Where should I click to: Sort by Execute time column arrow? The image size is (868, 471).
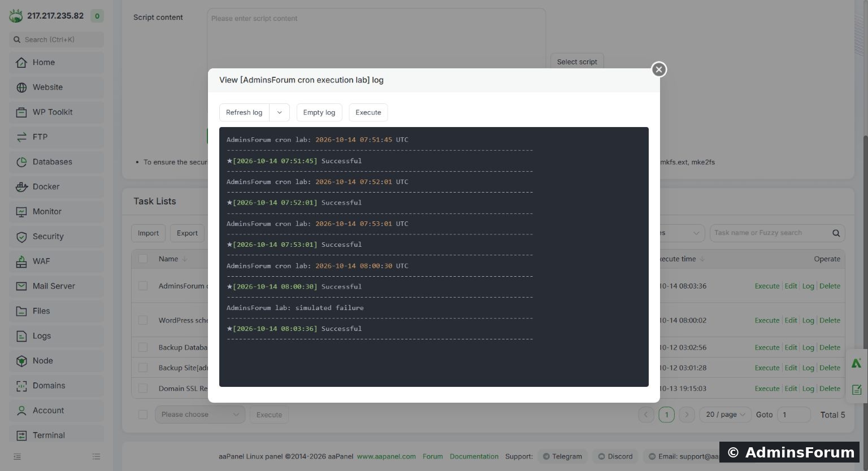(702, 259)
